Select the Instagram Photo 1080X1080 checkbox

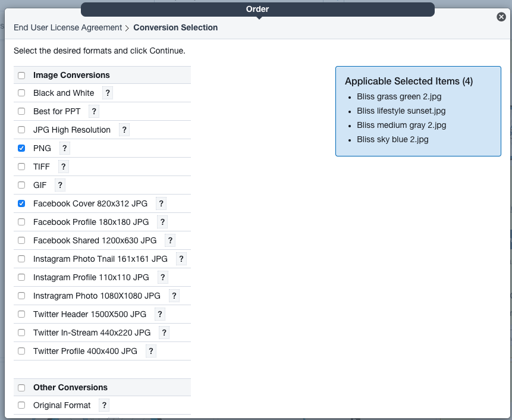pyautogui.click(x=21, y=296)
